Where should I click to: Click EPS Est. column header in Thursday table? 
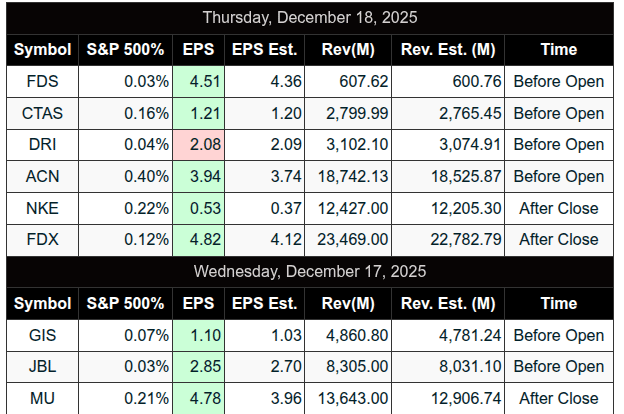tap(265, 49)
